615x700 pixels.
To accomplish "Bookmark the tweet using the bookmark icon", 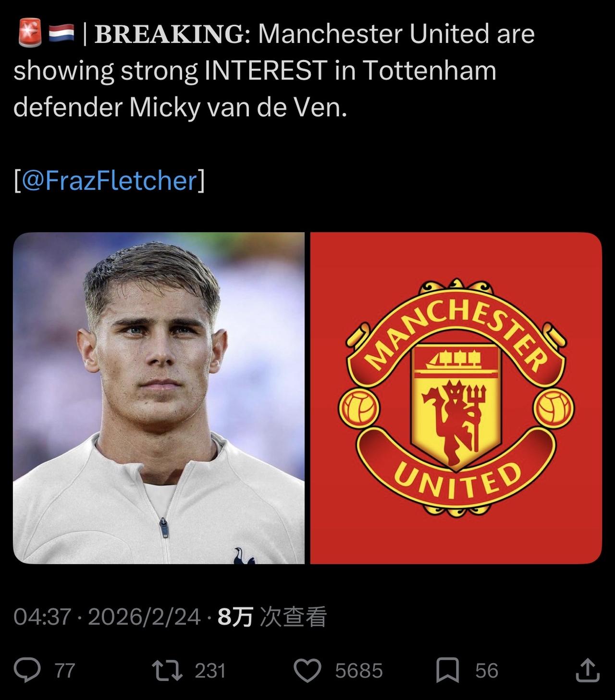I will 447,670.
